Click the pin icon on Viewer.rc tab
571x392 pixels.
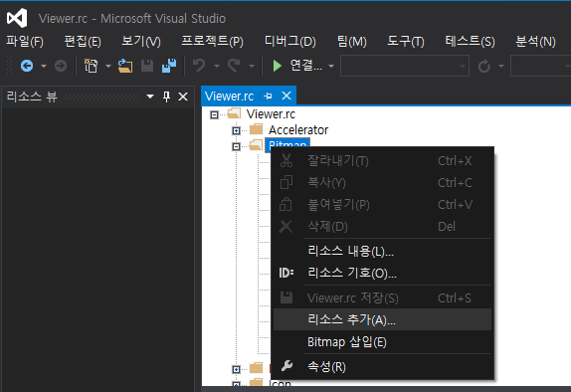pyautogui.click(x=268, y=97)
